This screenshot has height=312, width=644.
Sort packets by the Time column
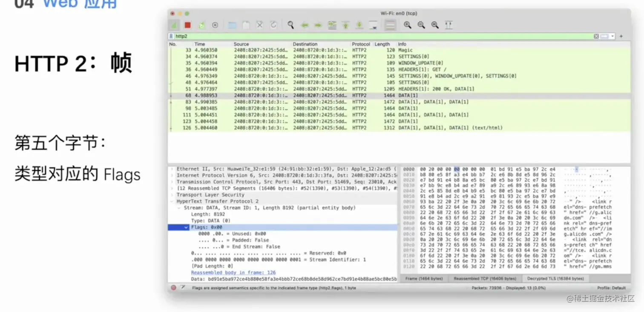pos(200,44)
